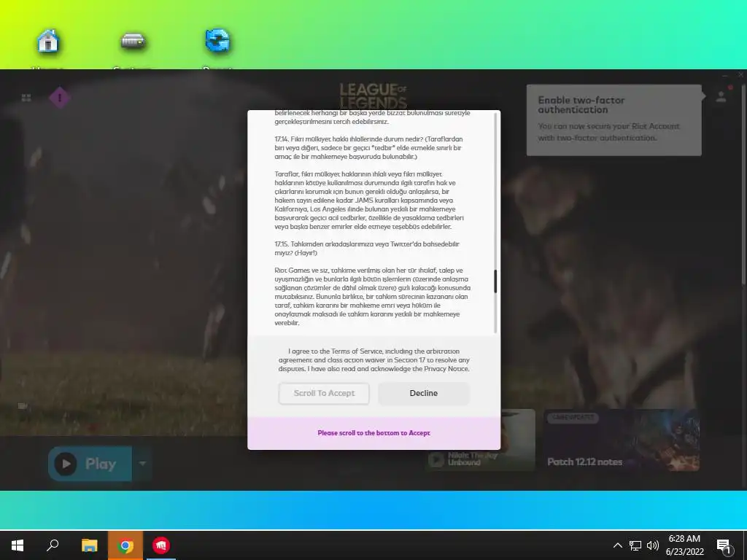Open the profile account icon

721,97
